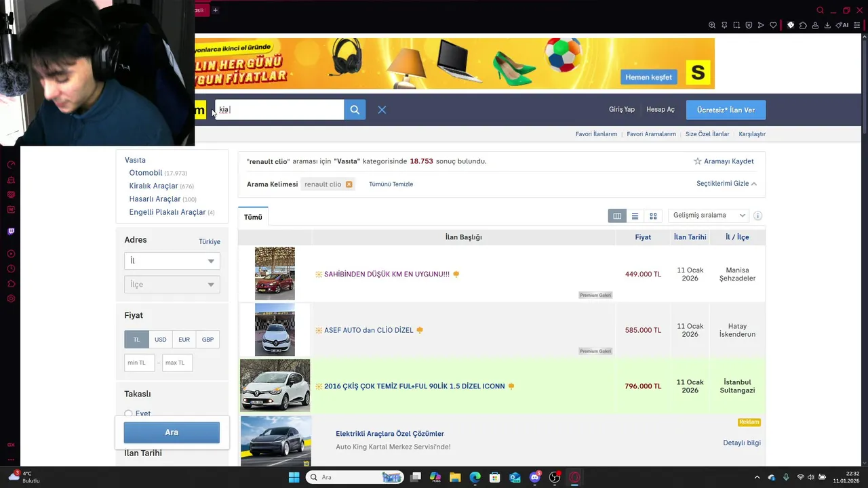Open Karşılaştır menu link
Image resolution: width=868 pixels, height=488 pixels.
(x=752, y=134)
